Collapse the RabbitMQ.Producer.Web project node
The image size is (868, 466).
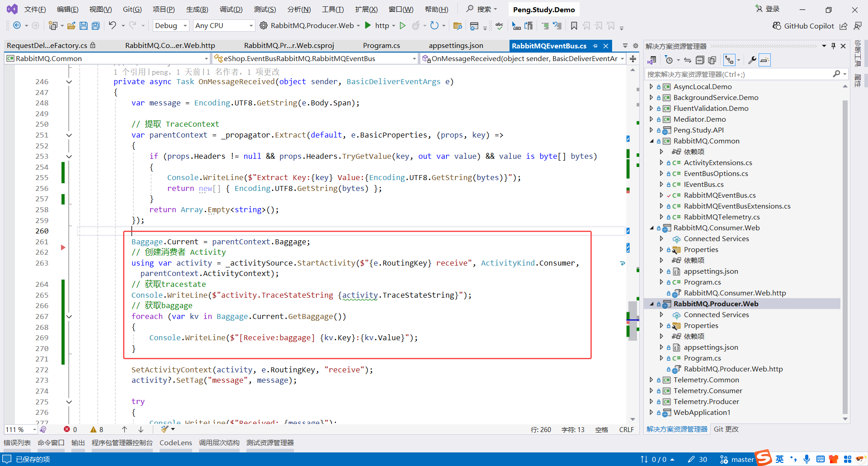(x=652, y=304)
